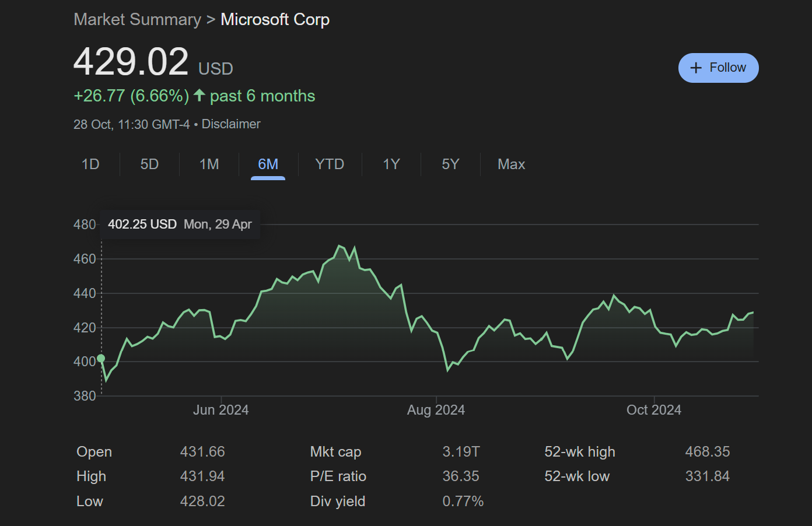Click the Jun 2024 axis label
This screenshot has width=812, height=526.
coord(220,410)
